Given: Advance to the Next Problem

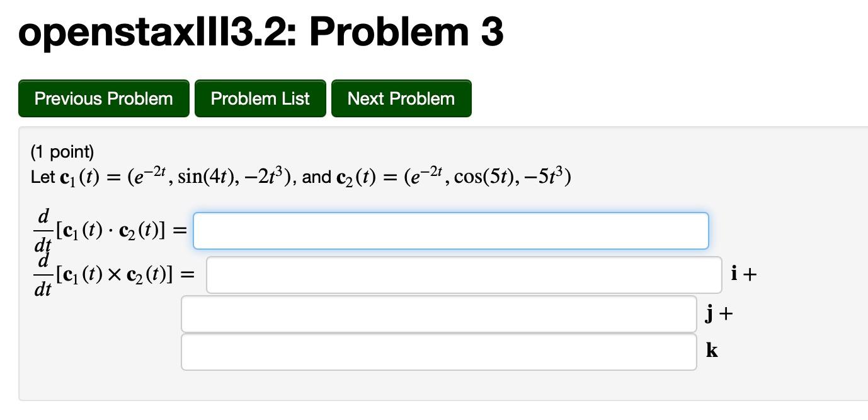Looking at the screenshot, I should tap(401, 98).
